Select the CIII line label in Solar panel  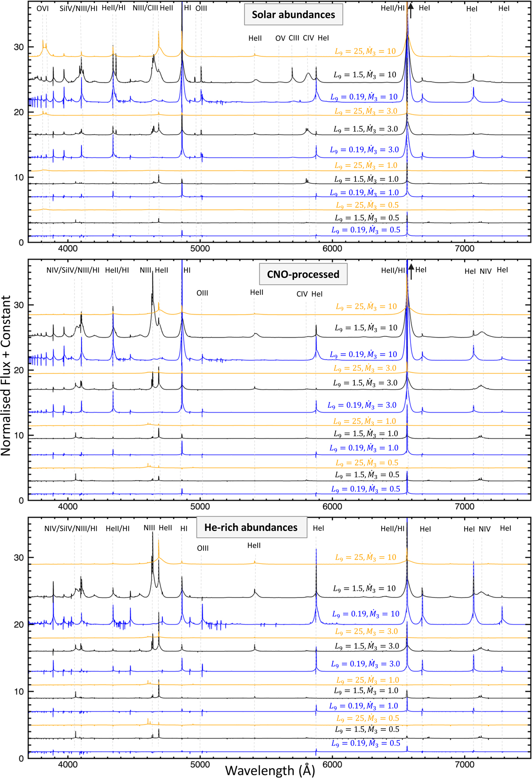point(294,38)
